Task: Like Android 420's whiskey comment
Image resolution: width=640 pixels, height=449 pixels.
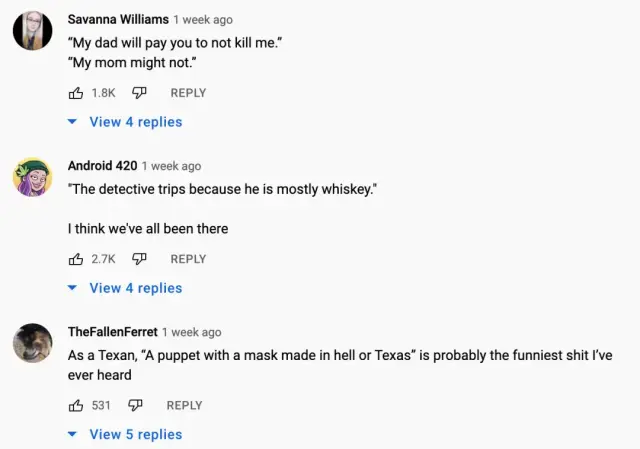Action: pos(76,259)
